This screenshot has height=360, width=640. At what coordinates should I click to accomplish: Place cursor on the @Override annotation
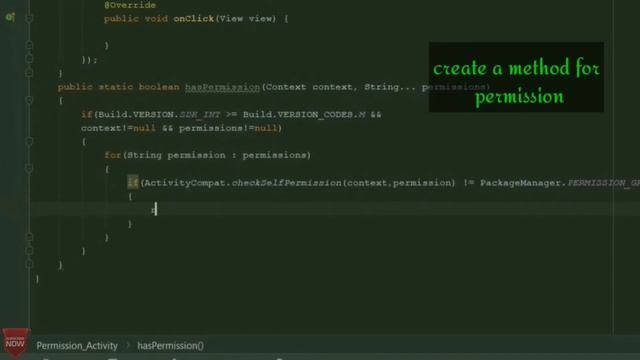coord(130,5)
